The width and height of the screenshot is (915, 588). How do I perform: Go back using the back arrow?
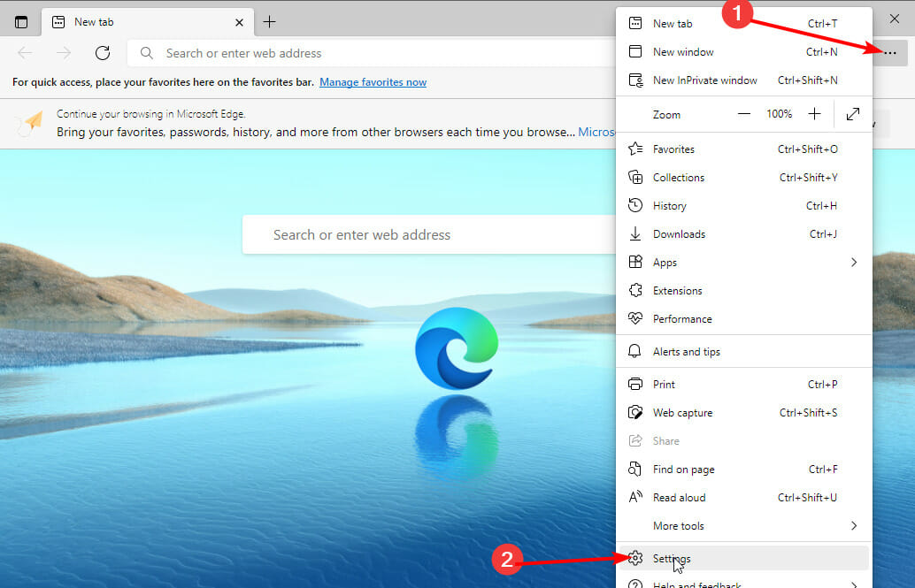[25, 53]
